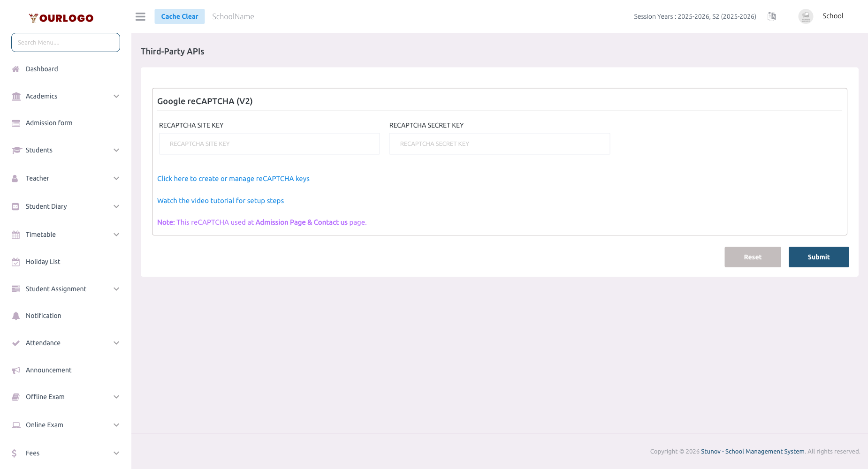The width and height of the screenshot is (868, 469).
Task: Click the Announcement megaphone icon
Action: click(x=16, y=370)
